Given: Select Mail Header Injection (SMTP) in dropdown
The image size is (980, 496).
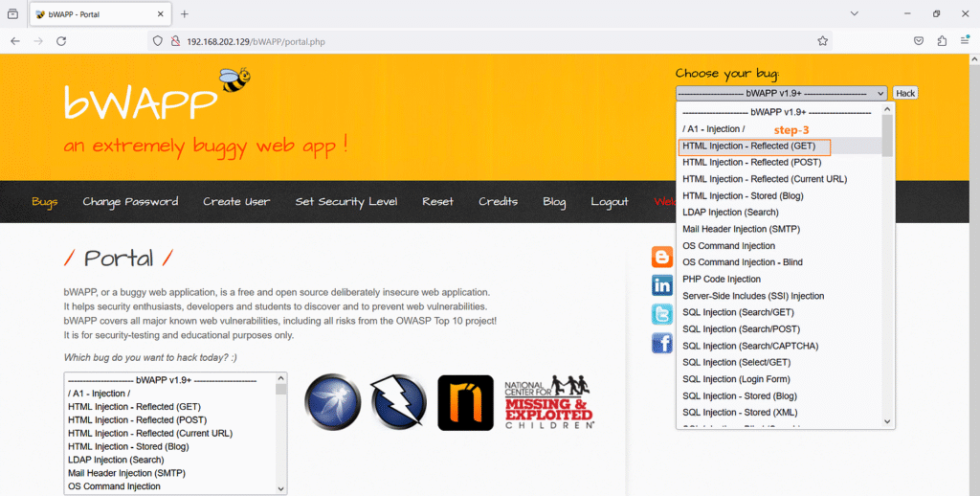Looking at the screenshot, I should coord(779,229).
